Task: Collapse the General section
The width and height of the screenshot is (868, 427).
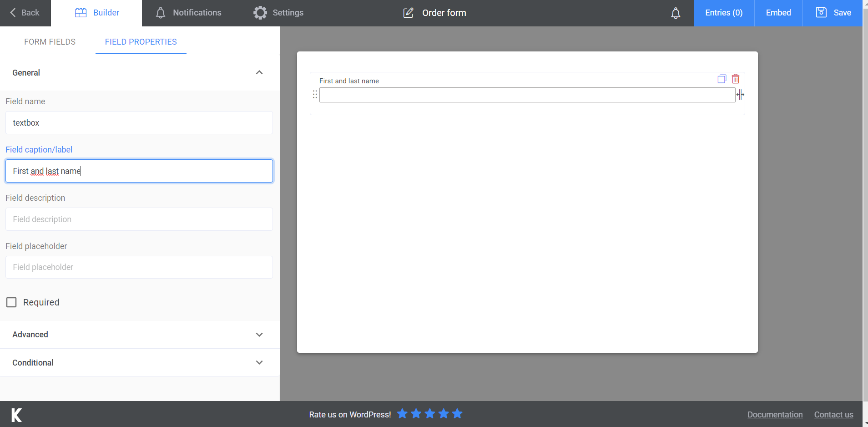Action: [x=259, y=72]
